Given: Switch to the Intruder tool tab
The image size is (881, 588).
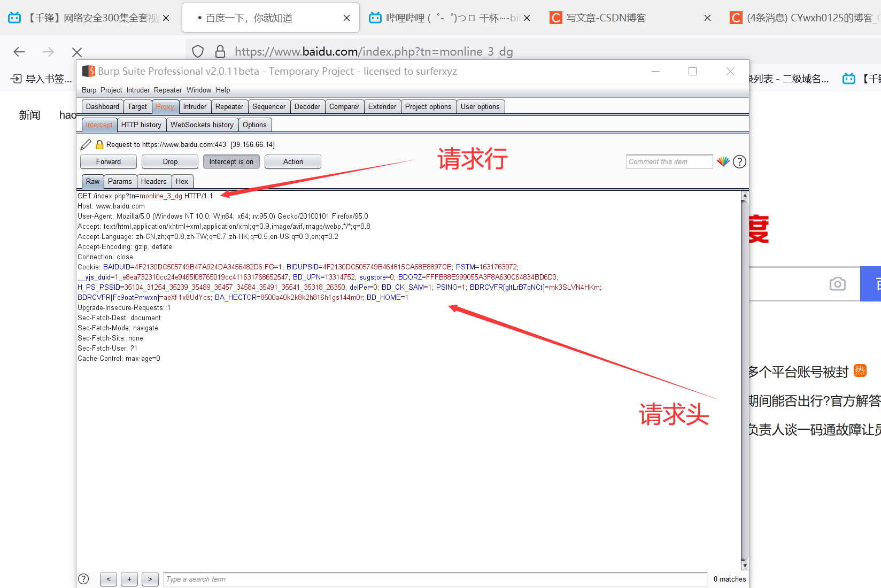Looking at the screenshot, I should [195, 107].
